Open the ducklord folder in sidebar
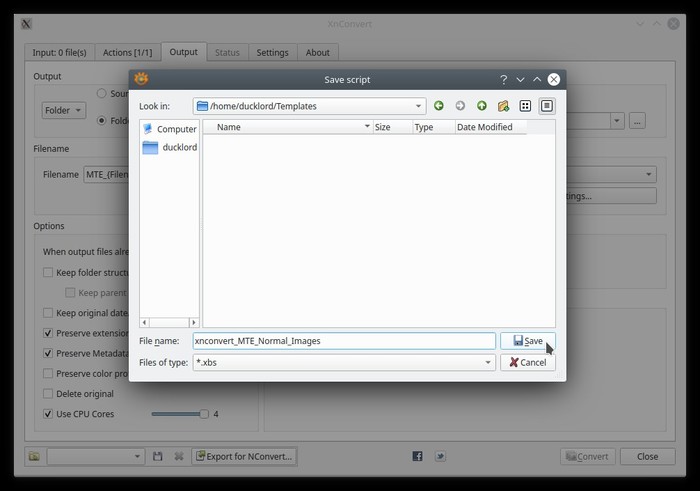This screenshot has height=491, width=700. coord(170,147)
